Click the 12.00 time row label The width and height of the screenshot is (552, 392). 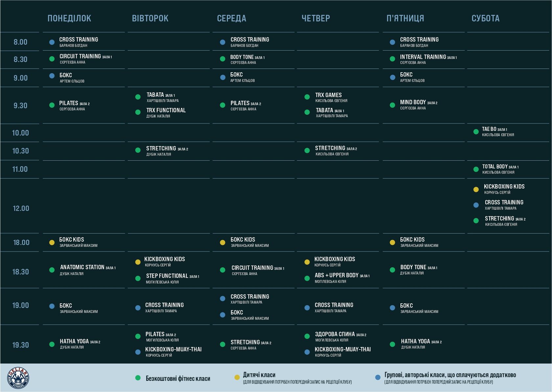(21, 208)
